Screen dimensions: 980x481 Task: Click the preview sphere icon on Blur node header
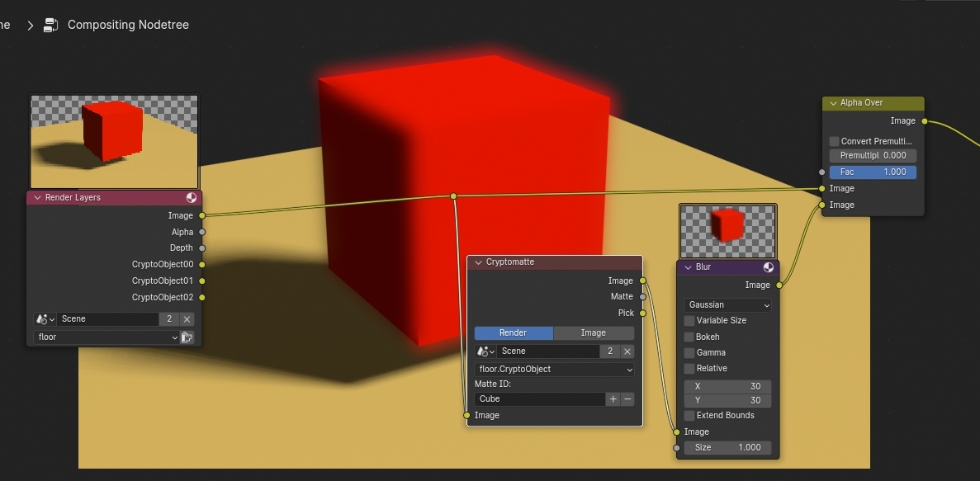pyautogui.click(x=769, y=266)
